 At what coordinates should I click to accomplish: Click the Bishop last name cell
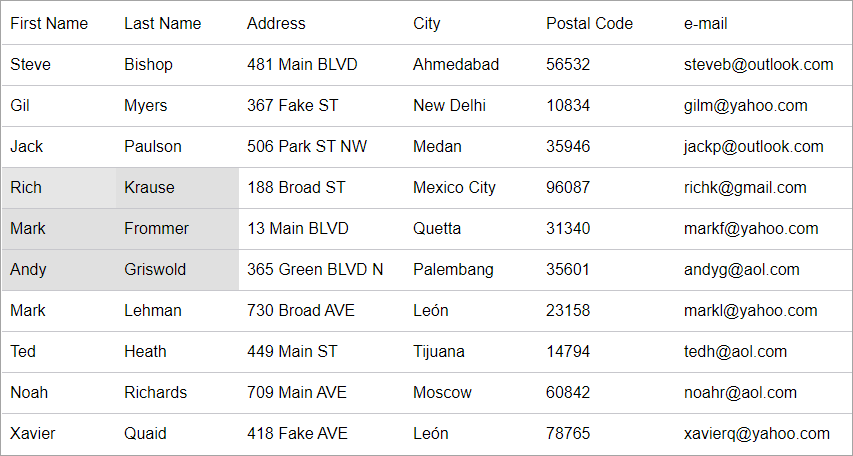[x=148, y=65]
